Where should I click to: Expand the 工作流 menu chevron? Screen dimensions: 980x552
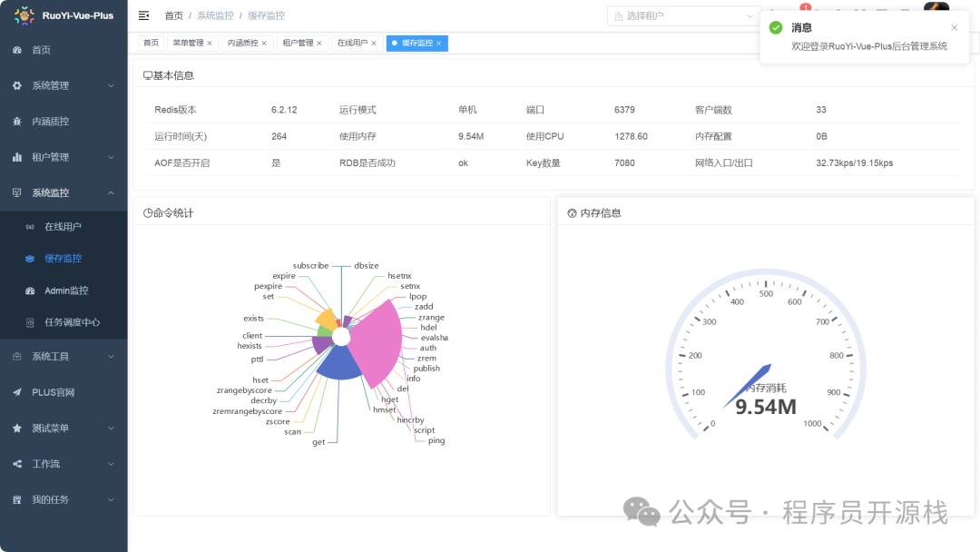pyautogui.click(x=111, y=464)
